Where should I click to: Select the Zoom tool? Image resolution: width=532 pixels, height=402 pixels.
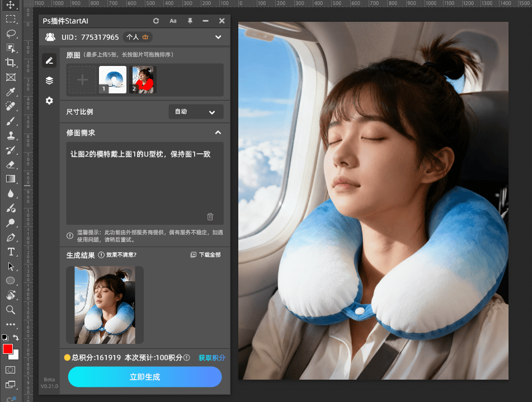pos(11,310)
